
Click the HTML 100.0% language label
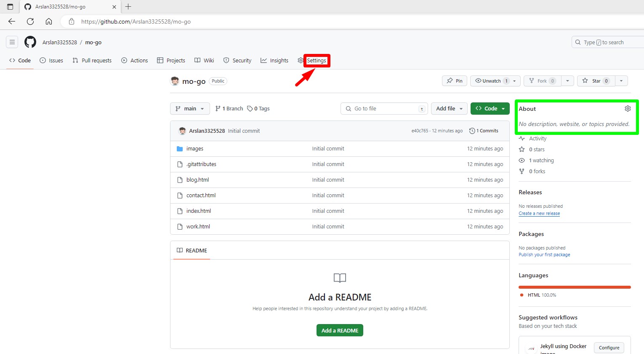point(542,295)
